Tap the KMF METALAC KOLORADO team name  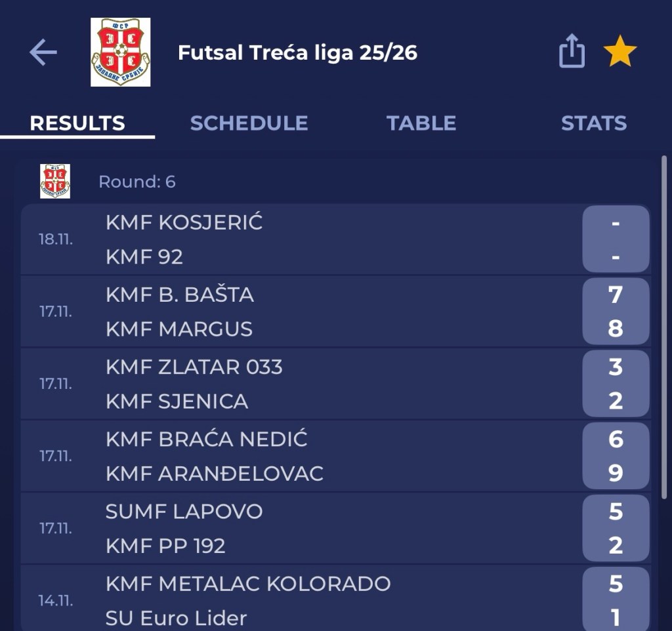[248, 583]
